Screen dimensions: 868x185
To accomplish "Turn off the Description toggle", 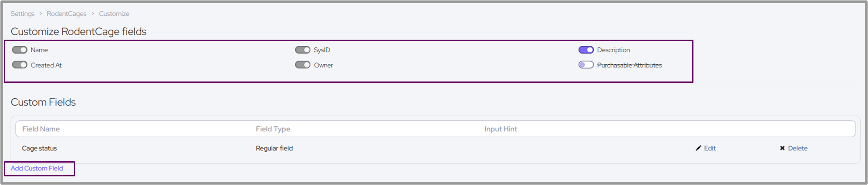I will click(x=586, y=50).
